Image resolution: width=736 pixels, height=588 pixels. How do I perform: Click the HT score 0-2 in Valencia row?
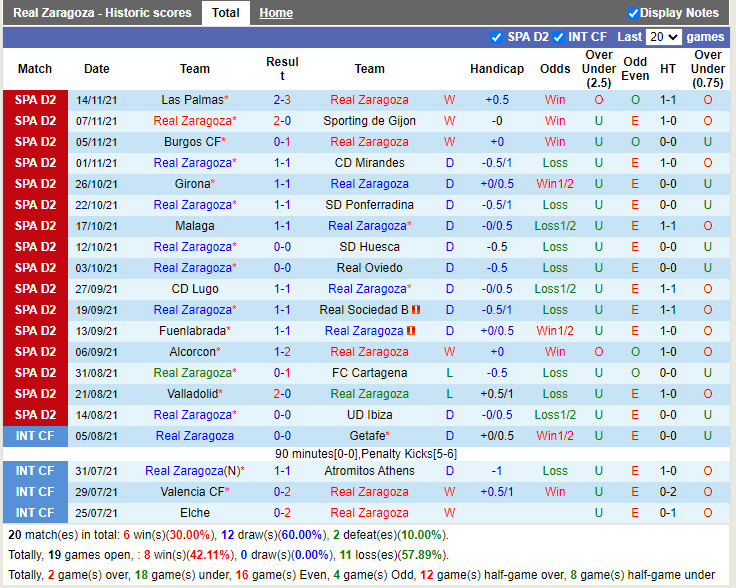point(667,492)
